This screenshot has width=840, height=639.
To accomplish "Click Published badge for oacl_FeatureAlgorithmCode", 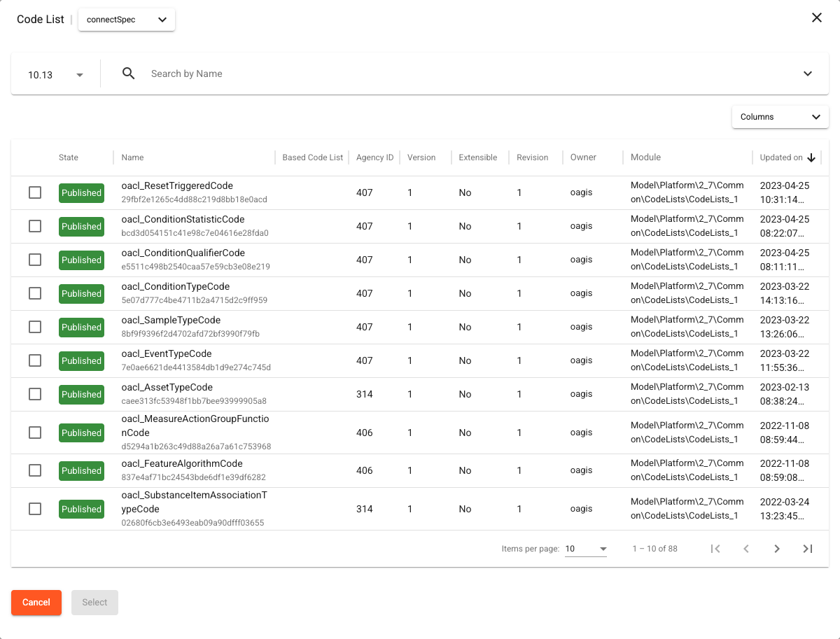I will click(x=81, y=470).
